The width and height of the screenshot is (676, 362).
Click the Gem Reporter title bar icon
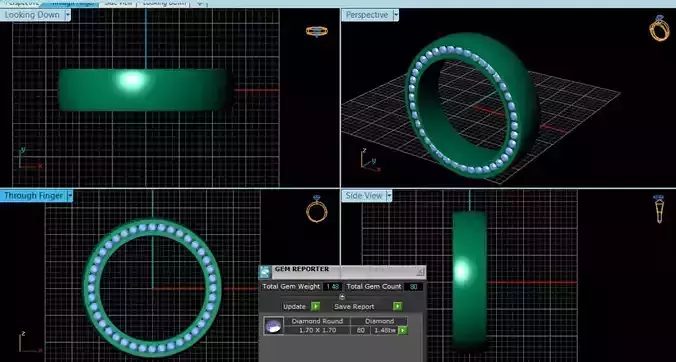click(265, 272)
